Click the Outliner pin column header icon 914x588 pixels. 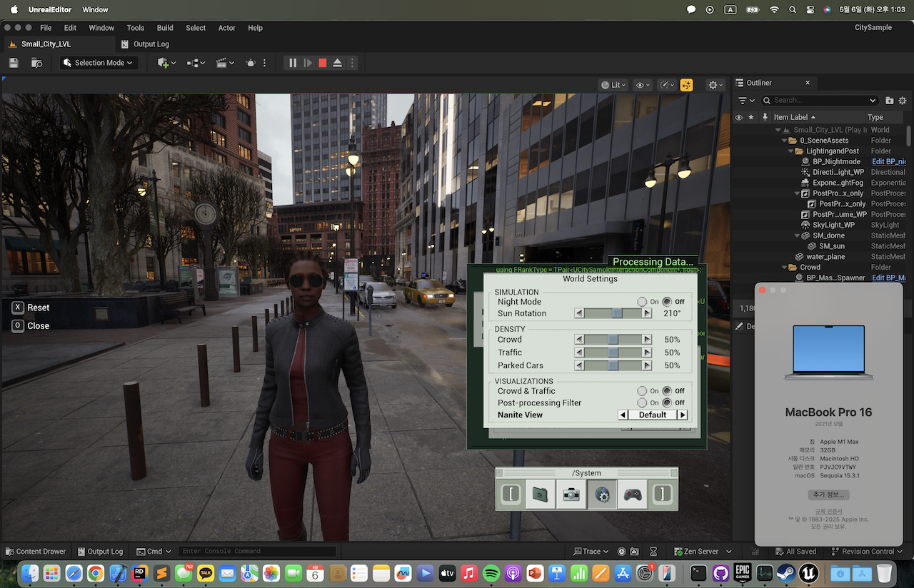point(765,117)
